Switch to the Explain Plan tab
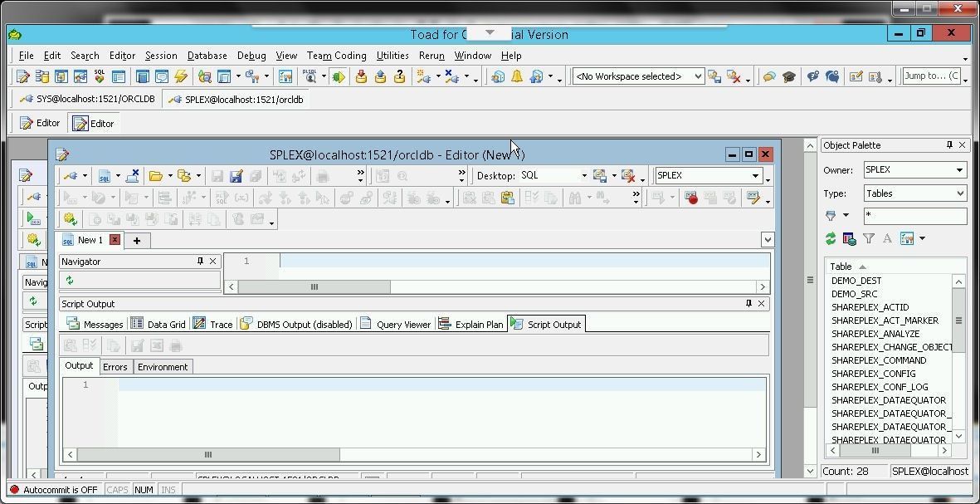This screenshot has height=504, width=980. (471, 324)
